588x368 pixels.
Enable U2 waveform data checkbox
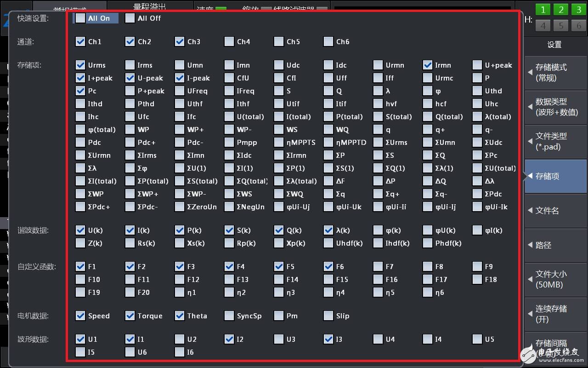tap(180, 339)
